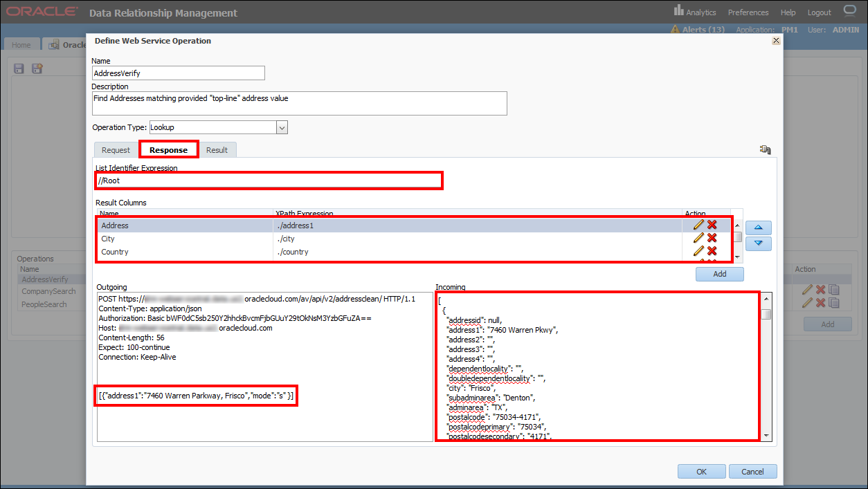
Task: Edit the City result column
Action: pos(698,238)
